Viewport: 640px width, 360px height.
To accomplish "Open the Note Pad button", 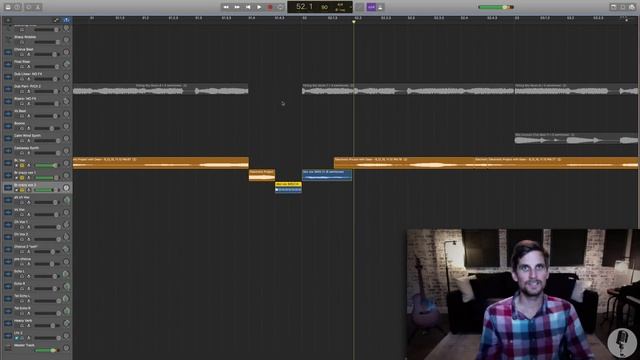I will click(613, 7).
